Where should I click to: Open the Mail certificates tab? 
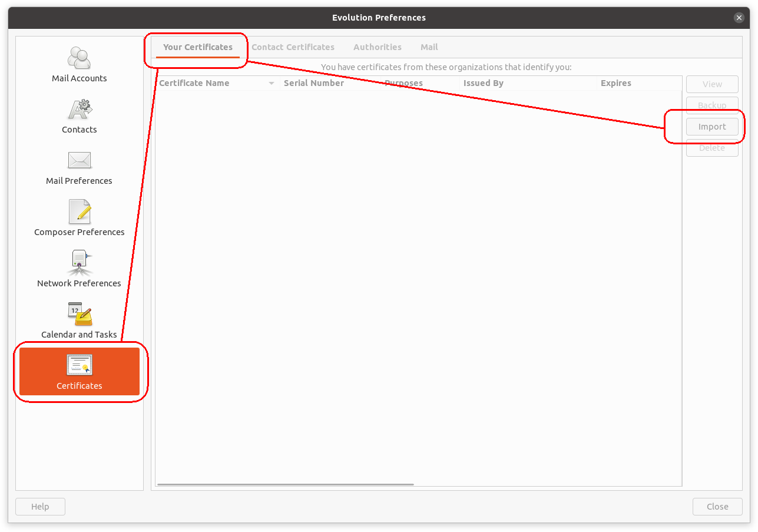pyautogui.click(x=429, y=47)
